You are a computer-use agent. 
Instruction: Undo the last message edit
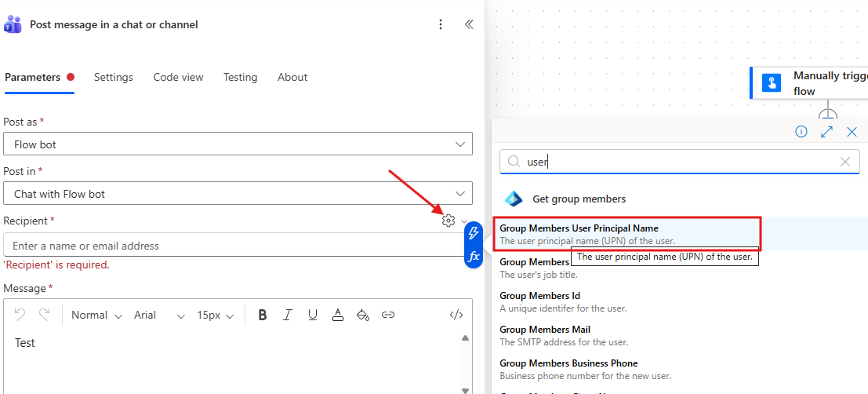20,315
